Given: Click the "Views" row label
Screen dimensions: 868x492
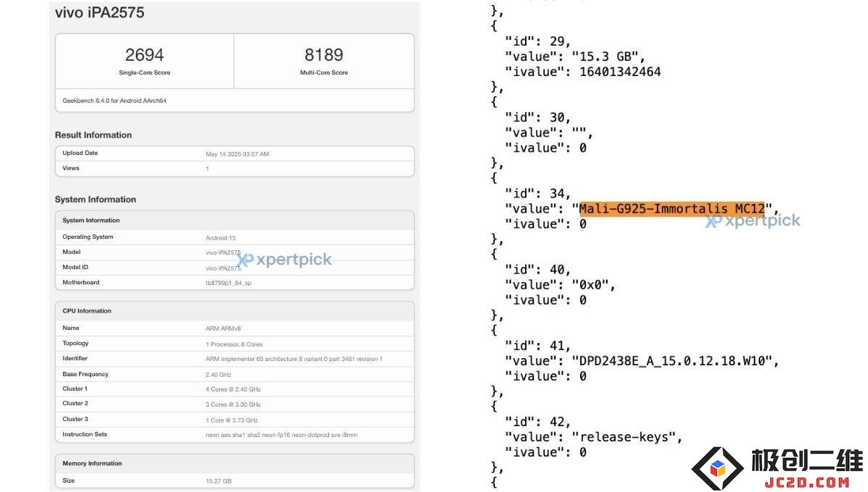Looking at the screenshot, I should point(71,169).
